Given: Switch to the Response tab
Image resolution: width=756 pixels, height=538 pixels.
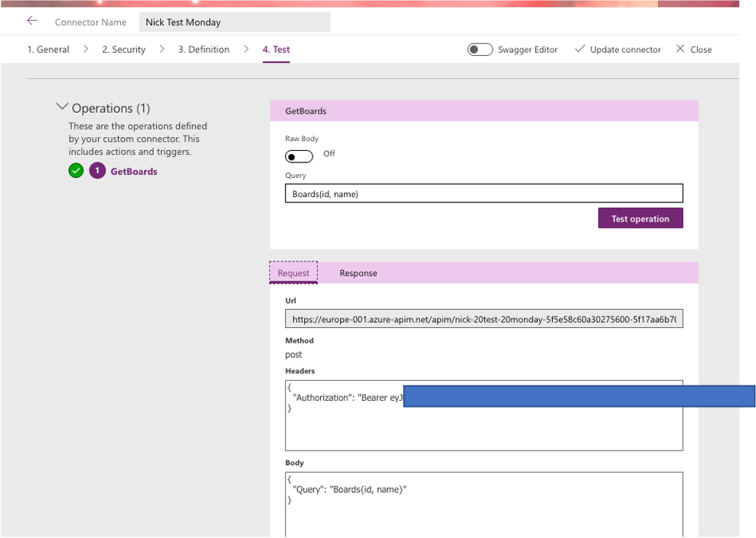Looking at the screenshot, I should click(x=358, y=273).
